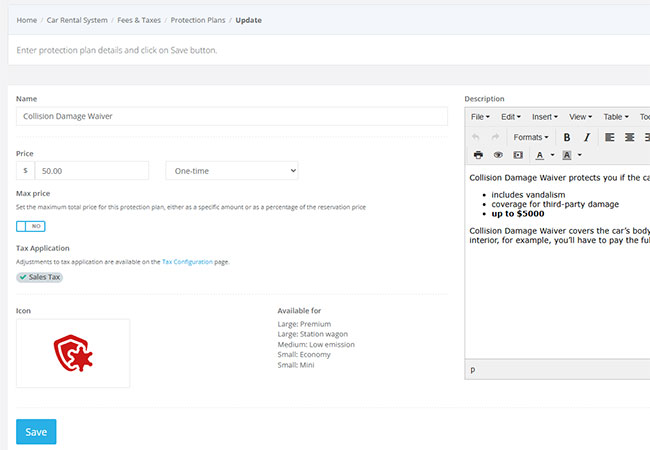Image resolution: width=650 pixels, height=450 pixels.
Task: Click 'coverage for third-party damage' bullet
Action: pos(555,204)
